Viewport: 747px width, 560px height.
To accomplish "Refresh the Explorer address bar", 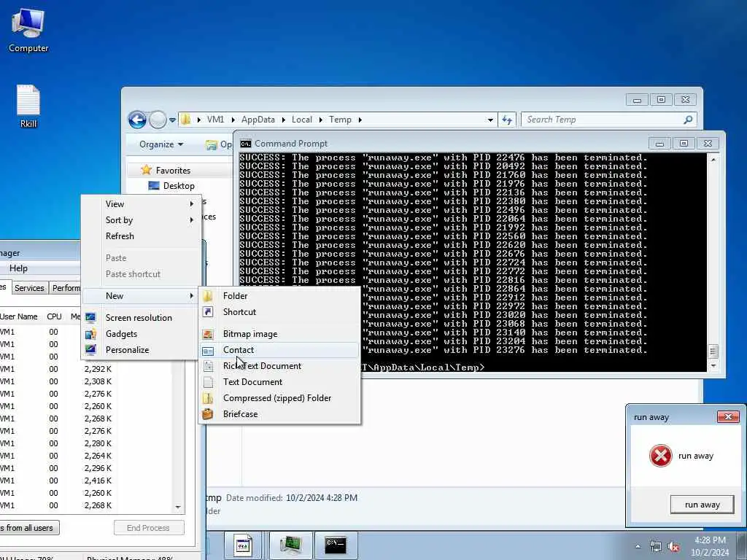I will (507, 120).
